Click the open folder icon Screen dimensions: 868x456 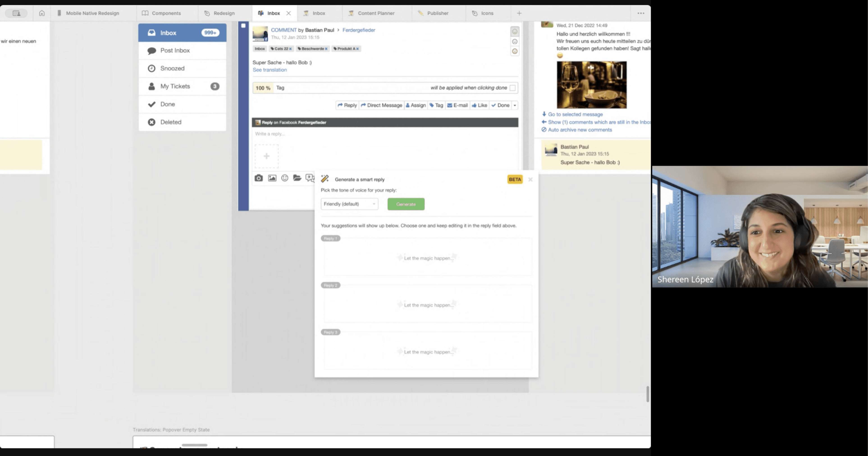coord(297,178)
